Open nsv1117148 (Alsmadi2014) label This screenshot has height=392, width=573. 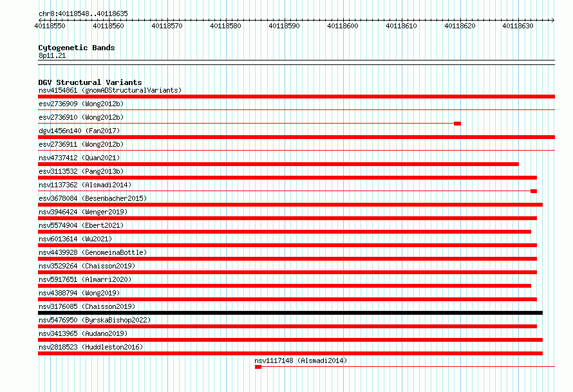pos(301,360)
